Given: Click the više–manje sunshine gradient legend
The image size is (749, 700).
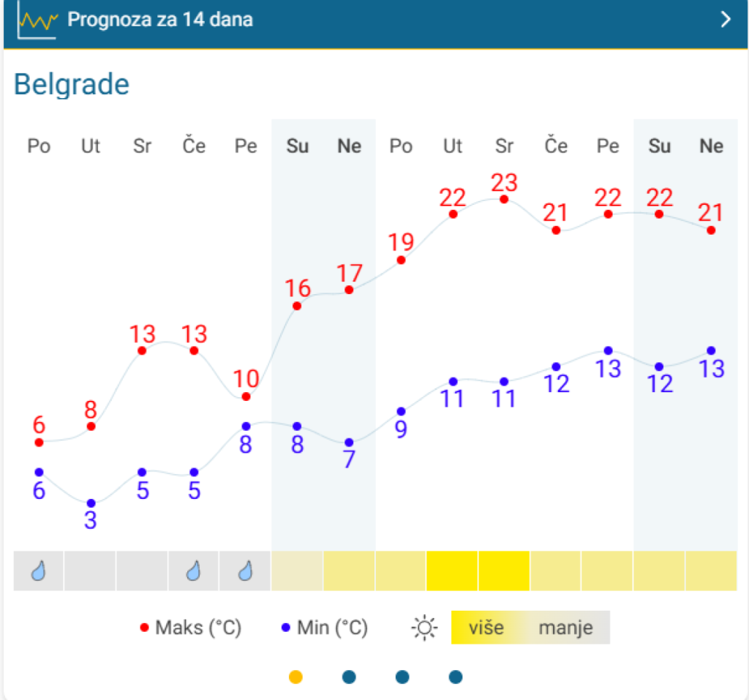Looking at the screenshot, I should coord(530,628).
